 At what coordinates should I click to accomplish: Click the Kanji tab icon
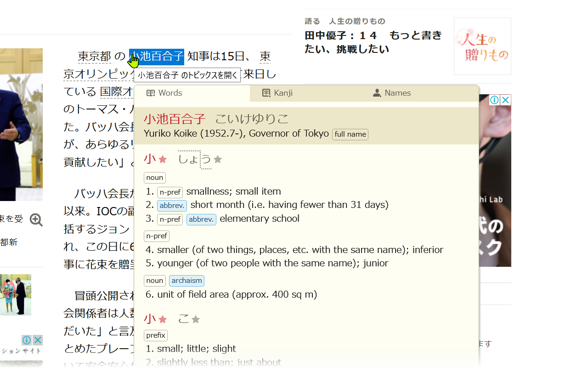point(266,93)
